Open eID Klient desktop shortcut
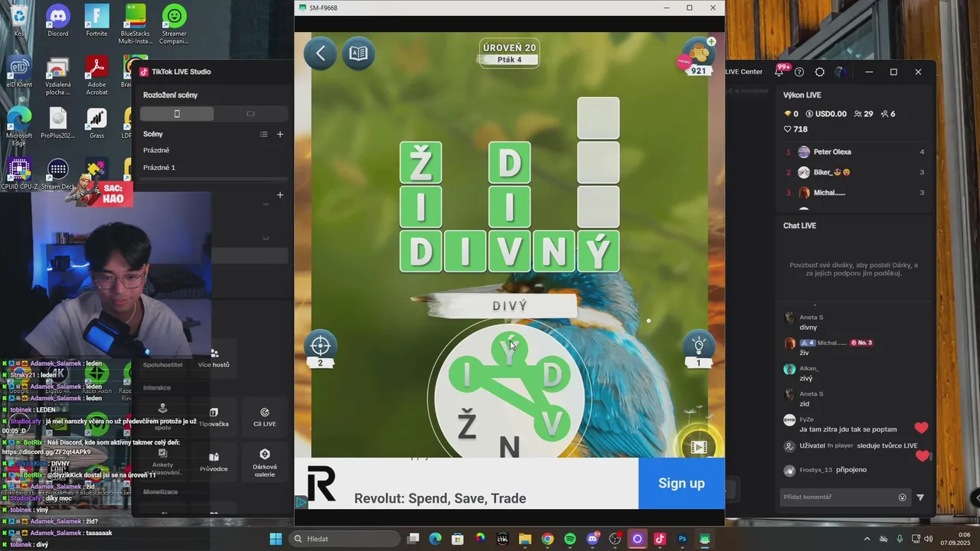Image resolution: width=980 pixels, height=551 pixels. [19, 72]
